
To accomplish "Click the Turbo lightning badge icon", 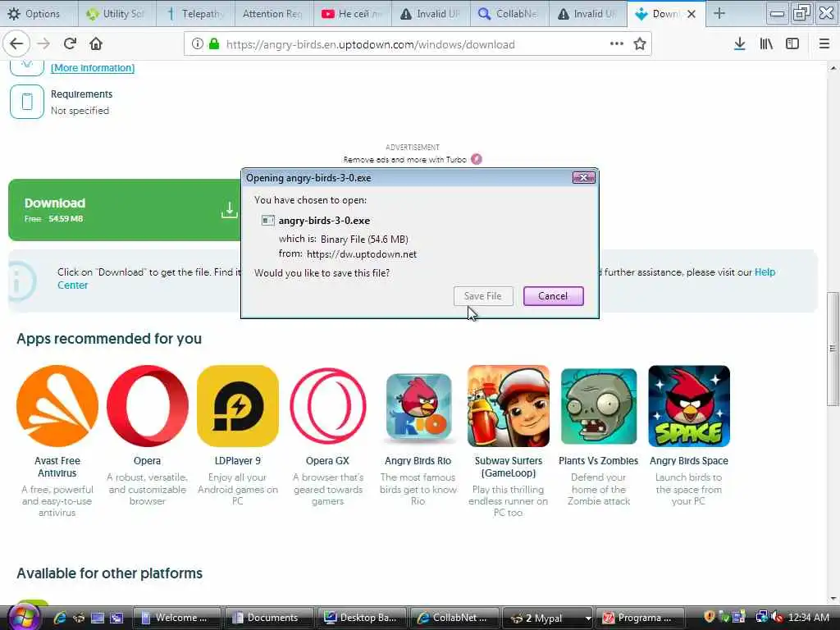I will point(477,159).
